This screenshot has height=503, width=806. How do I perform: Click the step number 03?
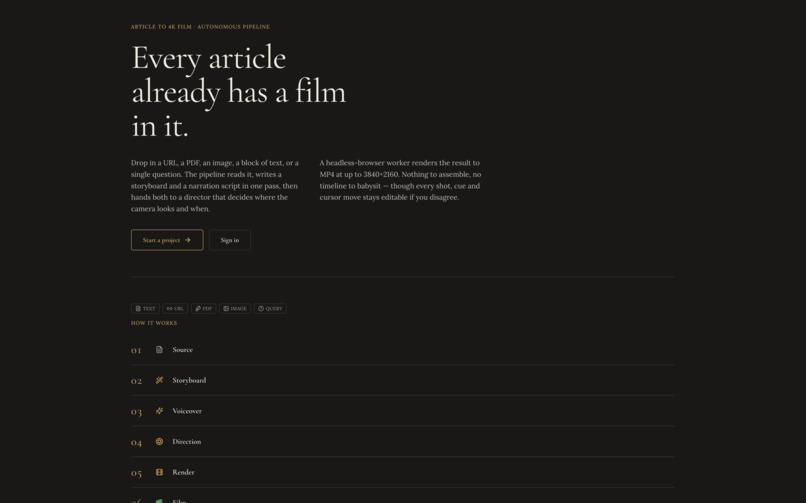136,412
